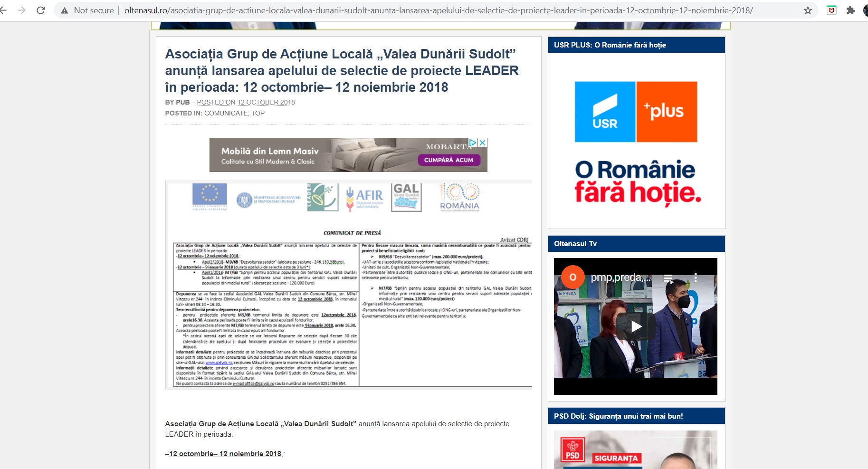This screenshot has height=469, width=868.
Task: Open the Mobilă din Lemn Masiv ad
Action: coord(348,155)
